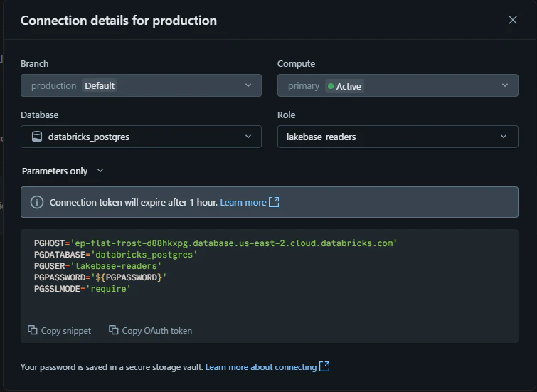Copy the connection snippet

[60, 330]
